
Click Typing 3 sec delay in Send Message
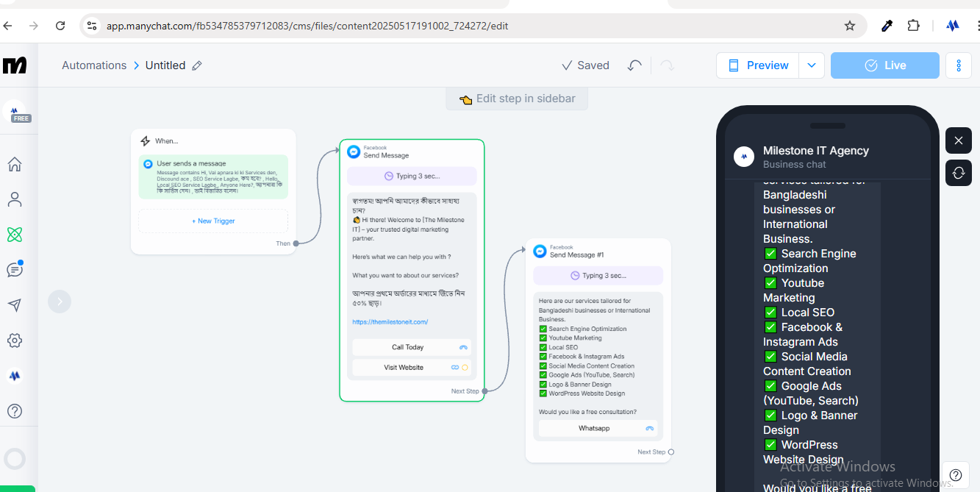pos(412,176)
